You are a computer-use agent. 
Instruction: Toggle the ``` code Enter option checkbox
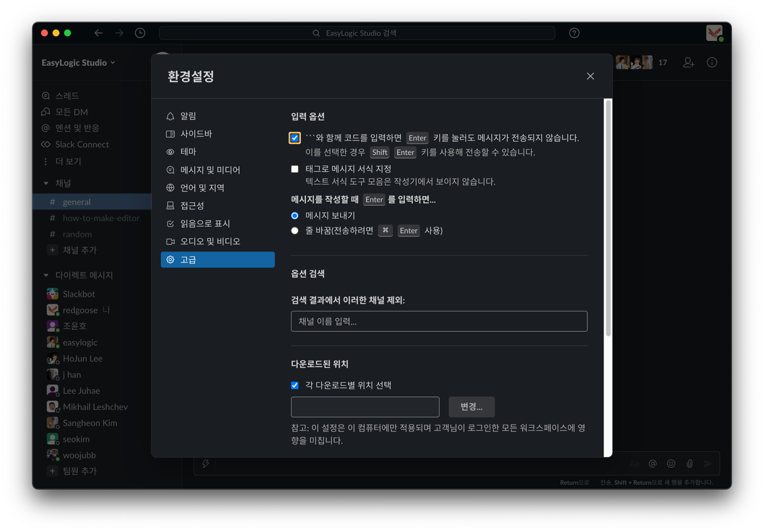(295, 138)
